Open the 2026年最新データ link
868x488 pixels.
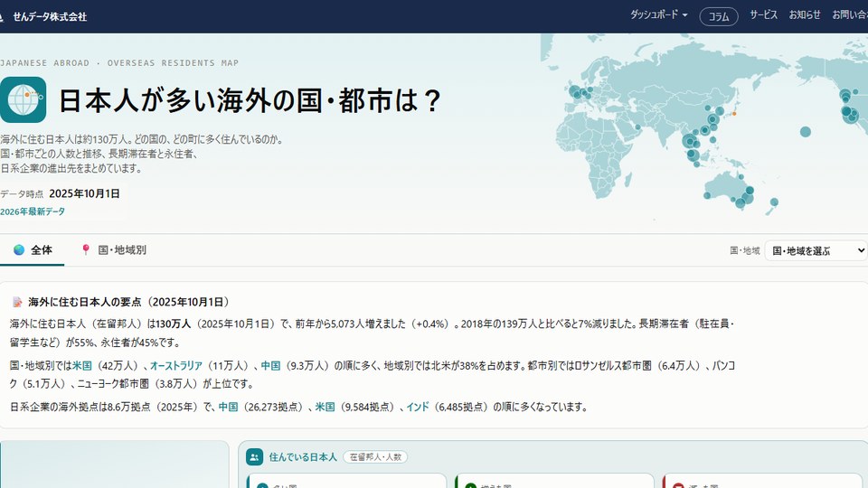tap(33, 211)
